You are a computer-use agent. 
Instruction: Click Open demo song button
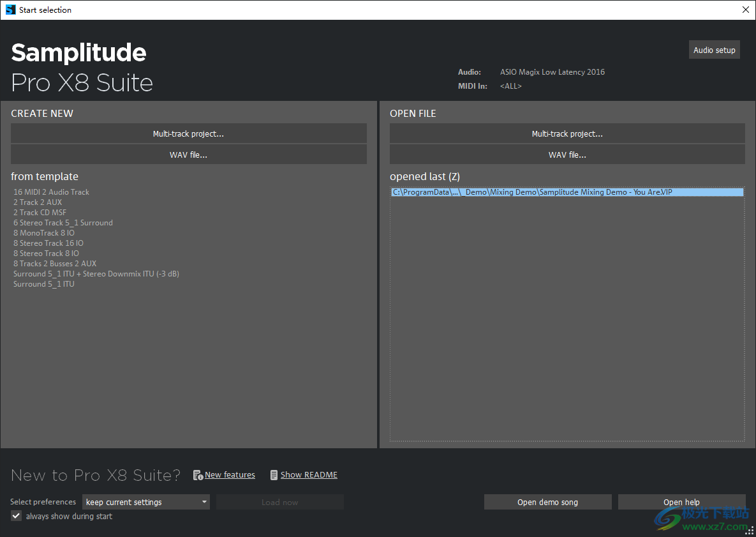pyautogui.click(x=548, y=502)
